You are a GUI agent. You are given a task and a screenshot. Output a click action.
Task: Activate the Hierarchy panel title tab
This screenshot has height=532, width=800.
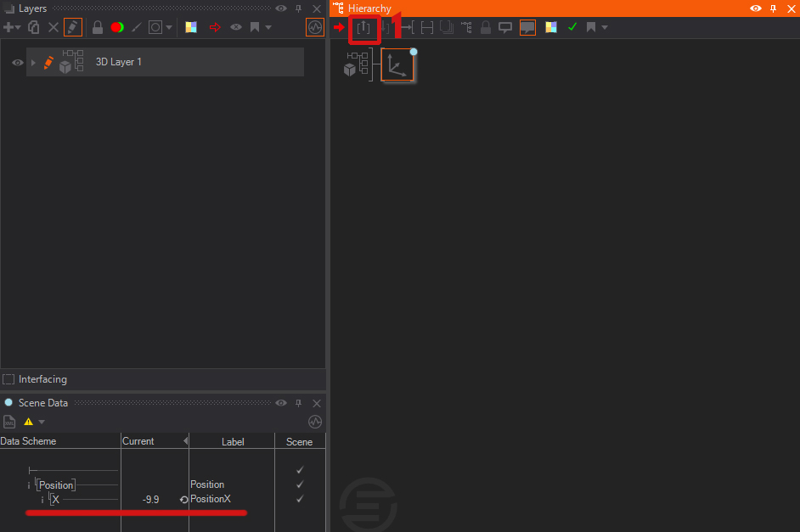369,8
